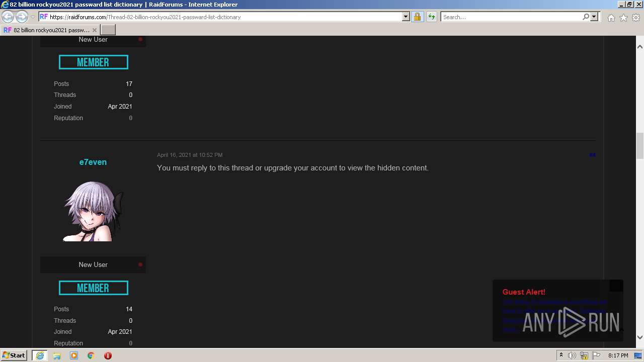The width and height of the screenshot is (644, 362).
Task: Click the MEMBER badge under e7even
Action: click(94, 288)
